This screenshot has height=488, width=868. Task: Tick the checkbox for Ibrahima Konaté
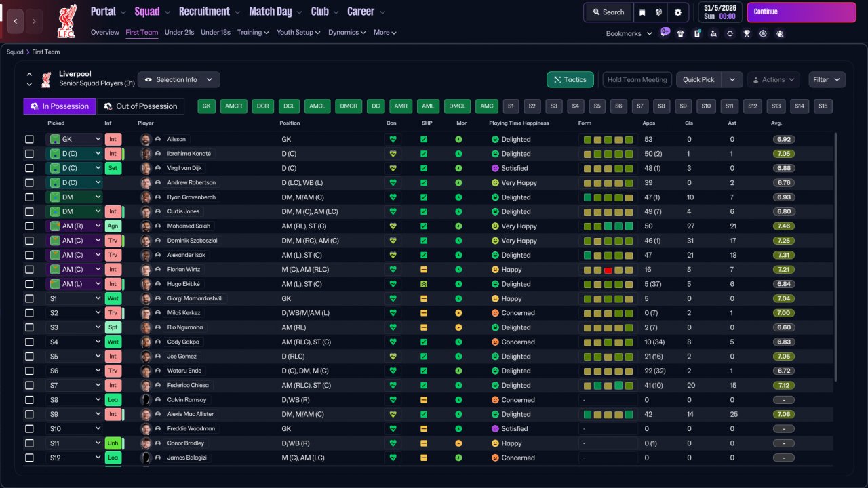(29, 154)
